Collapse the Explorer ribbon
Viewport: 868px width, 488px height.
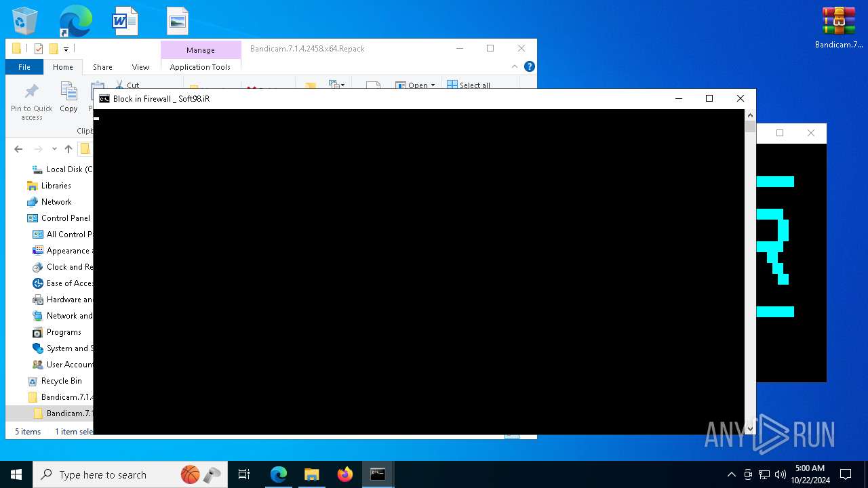(515, 66)
